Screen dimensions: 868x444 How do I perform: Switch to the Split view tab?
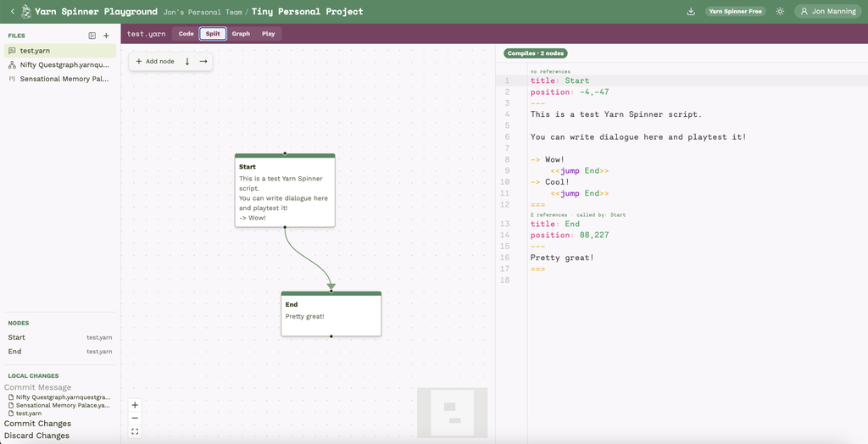pos(213,34)
